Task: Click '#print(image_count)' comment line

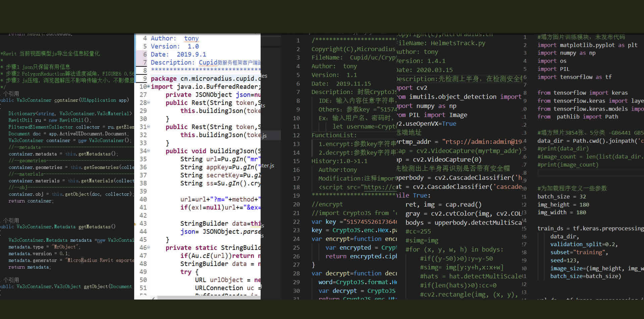Action: (568, 165)
